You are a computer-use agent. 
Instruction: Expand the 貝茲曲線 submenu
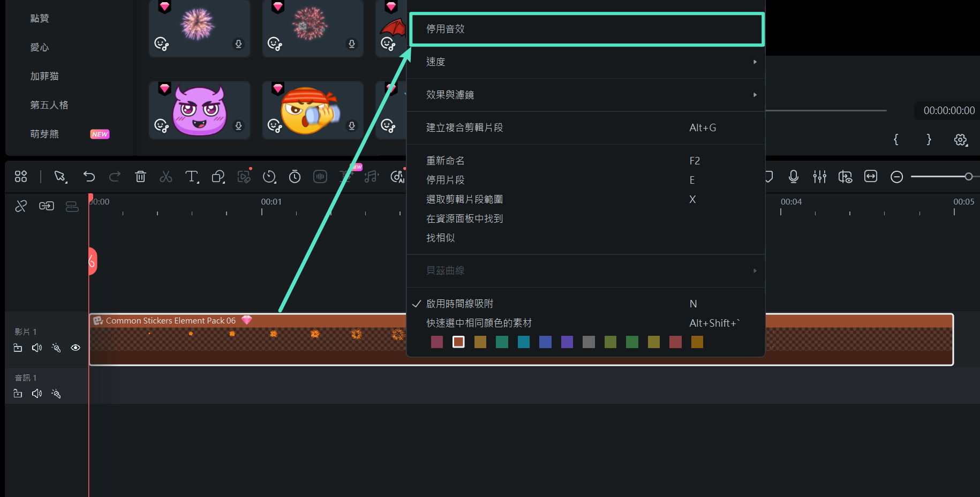586,270
